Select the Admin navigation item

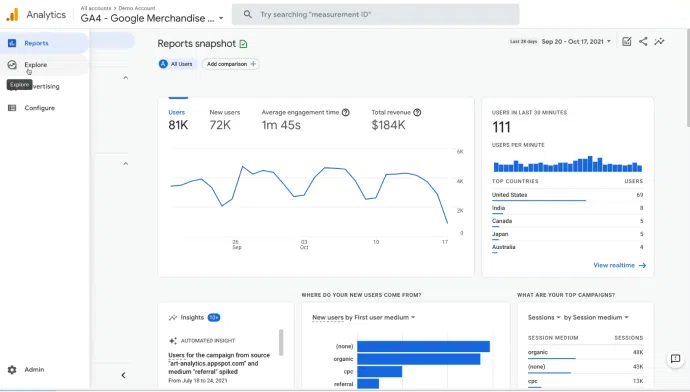pyautogui.click(x=44, y=370)
